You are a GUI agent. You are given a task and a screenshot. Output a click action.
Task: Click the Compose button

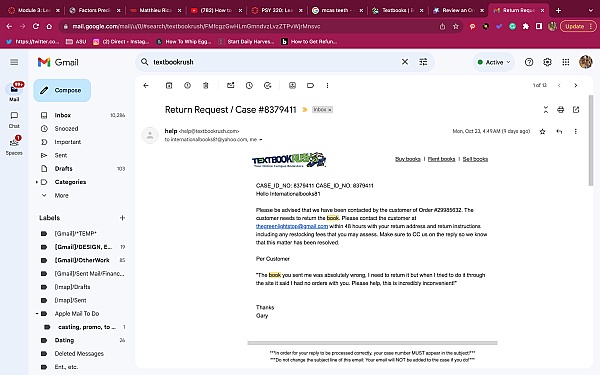point(62,90)
